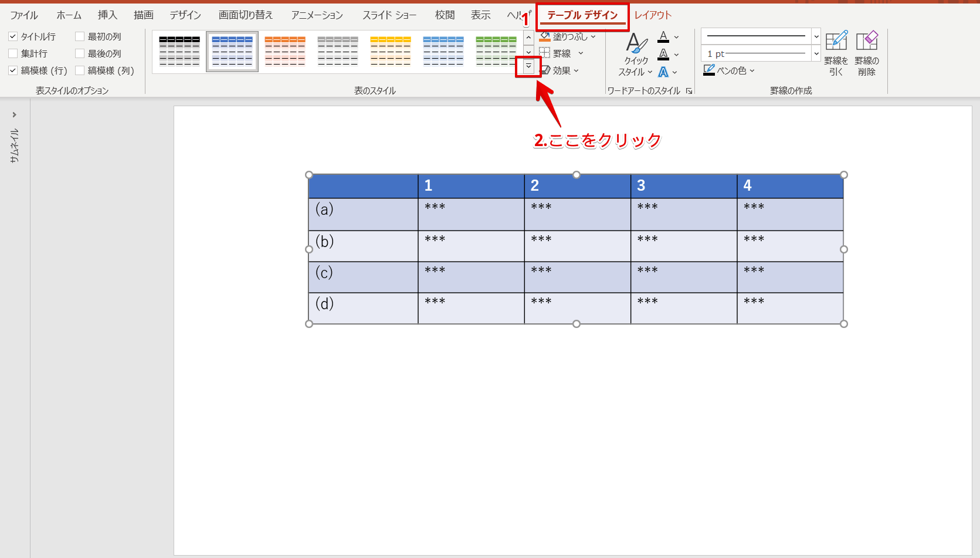Click the ペンの色 pen color icon
This screenshot has width=980, height=558.
709,70
